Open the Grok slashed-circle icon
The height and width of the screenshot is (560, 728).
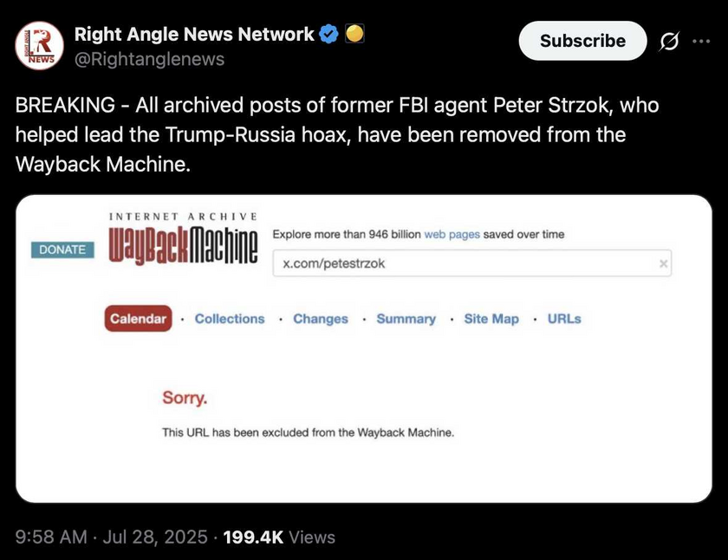[x=669, y=41]
